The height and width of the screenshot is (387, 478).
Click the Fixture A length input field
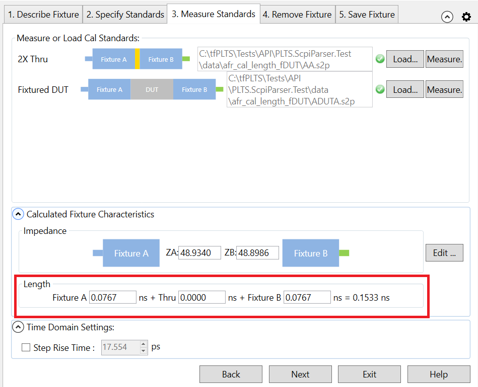[113, 297]
